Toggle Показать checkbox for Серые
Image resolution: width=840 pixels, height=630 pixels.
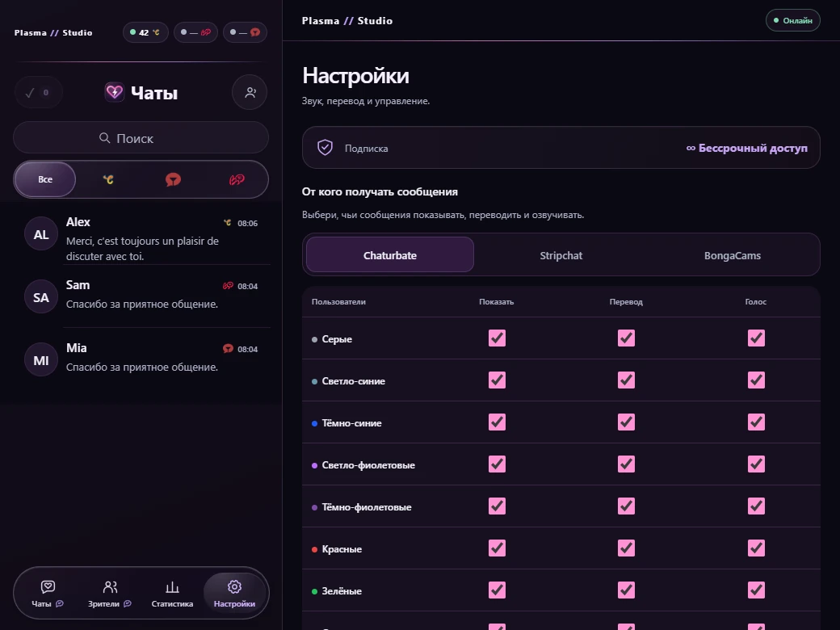tap(498, 338)
